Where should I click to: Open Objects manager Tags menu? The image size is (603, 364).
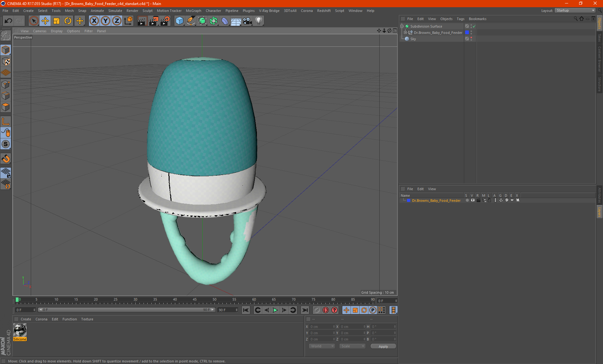coord(460,19)
